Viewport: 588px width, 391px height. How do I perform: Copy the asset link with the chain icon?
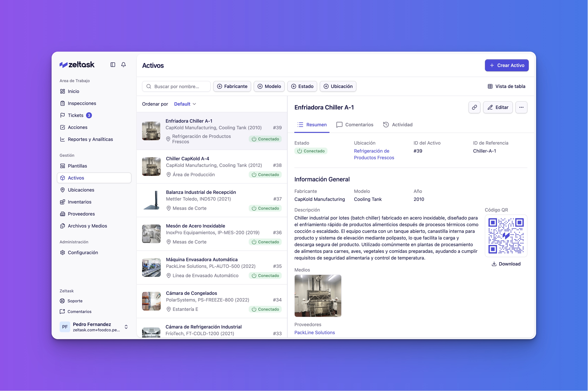tap(474, 107)
